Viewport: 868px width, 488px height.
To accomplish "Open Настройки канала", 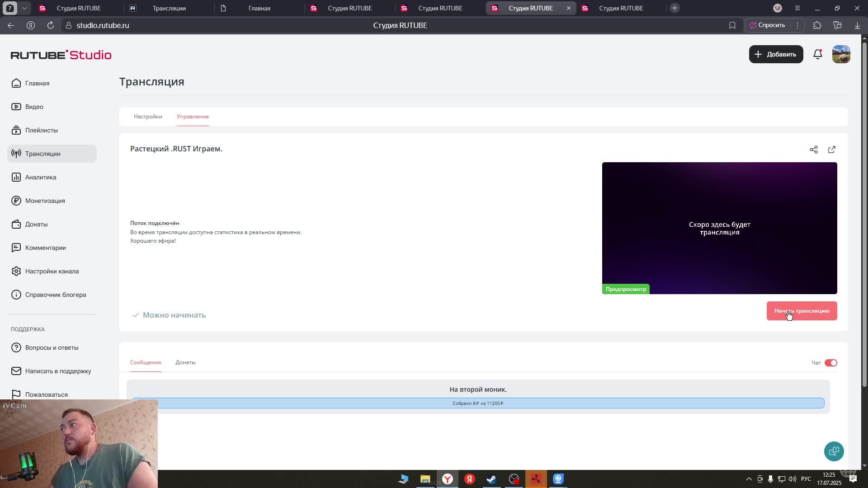I will (52, 271).
